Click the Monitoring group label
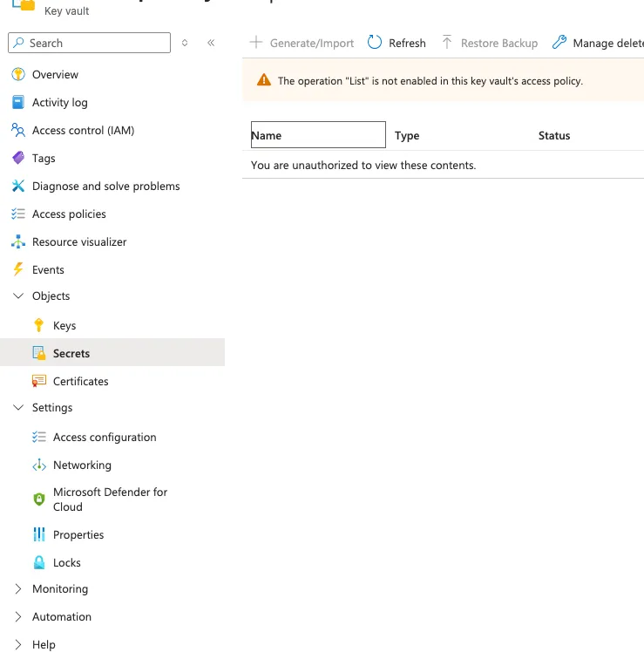 coord(60,588)
